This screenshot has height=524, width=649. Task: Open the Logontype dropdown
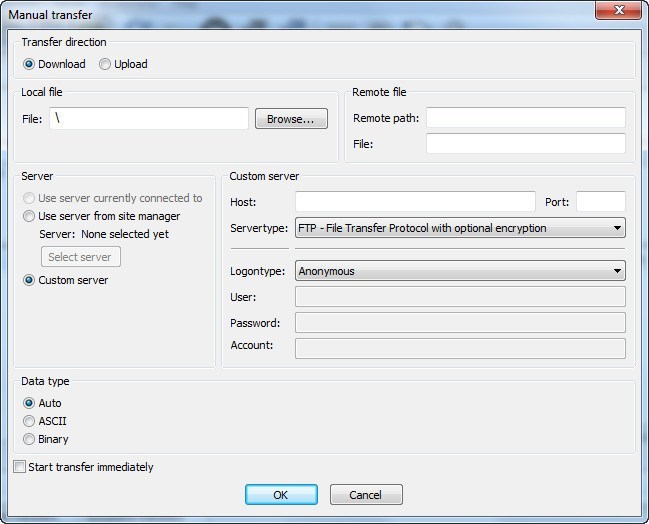coord(460,271)
